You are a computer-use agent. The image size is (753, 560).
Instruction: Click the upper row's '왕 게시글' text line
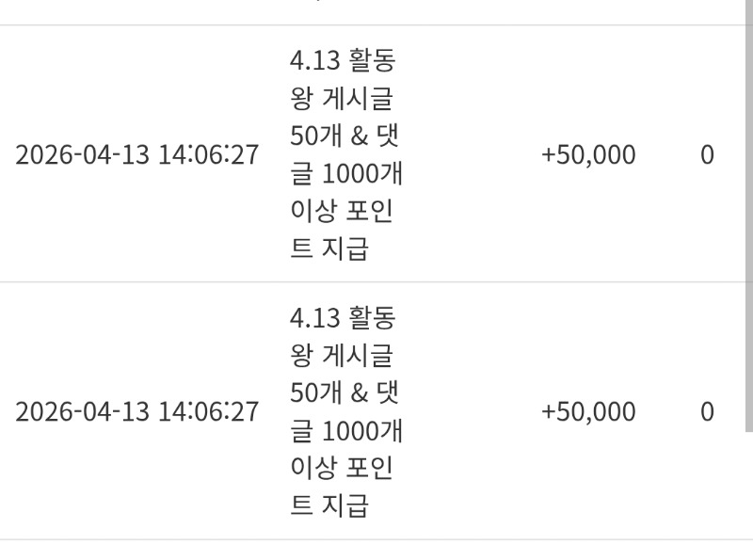(341, 98)
